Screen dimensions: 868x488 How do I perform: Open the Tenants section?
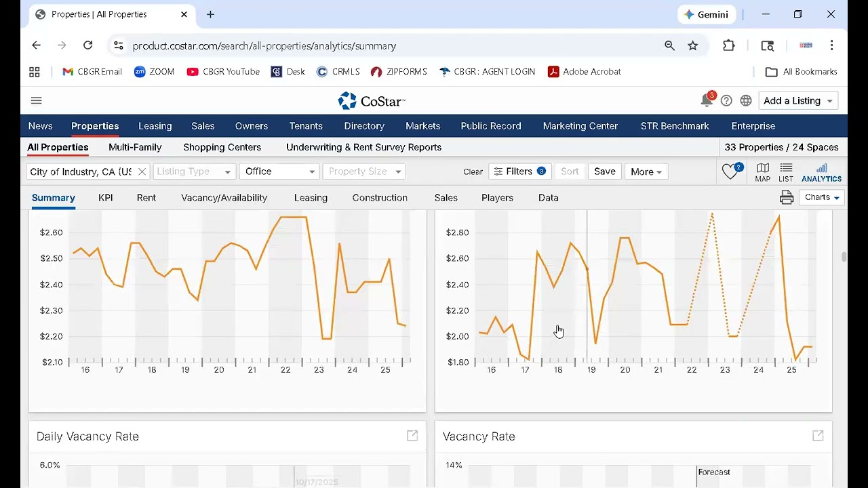coord(306,126)
